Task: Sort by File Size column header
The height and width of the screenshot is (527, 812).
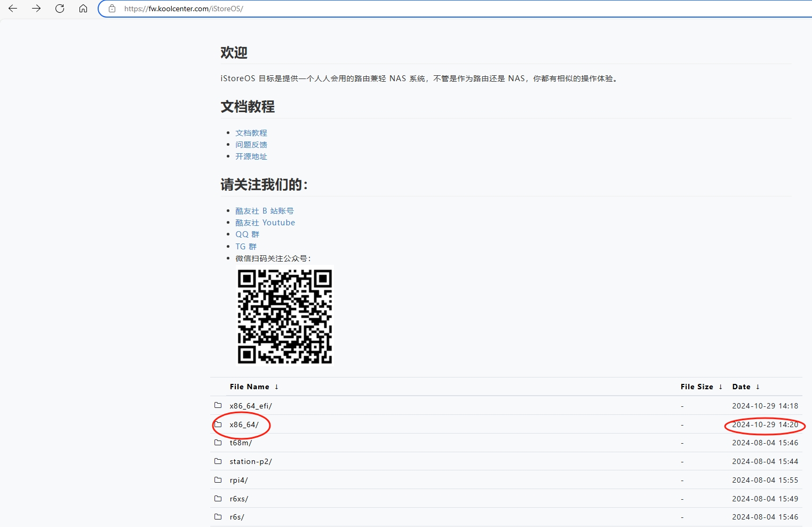Action: pos(702,387)
